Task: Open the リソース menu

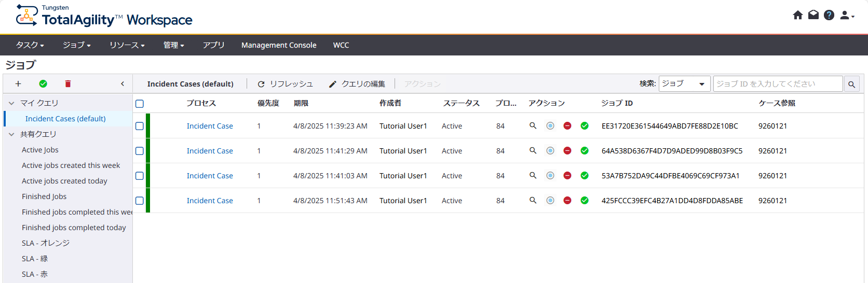Action: click(x=127, y=45)
